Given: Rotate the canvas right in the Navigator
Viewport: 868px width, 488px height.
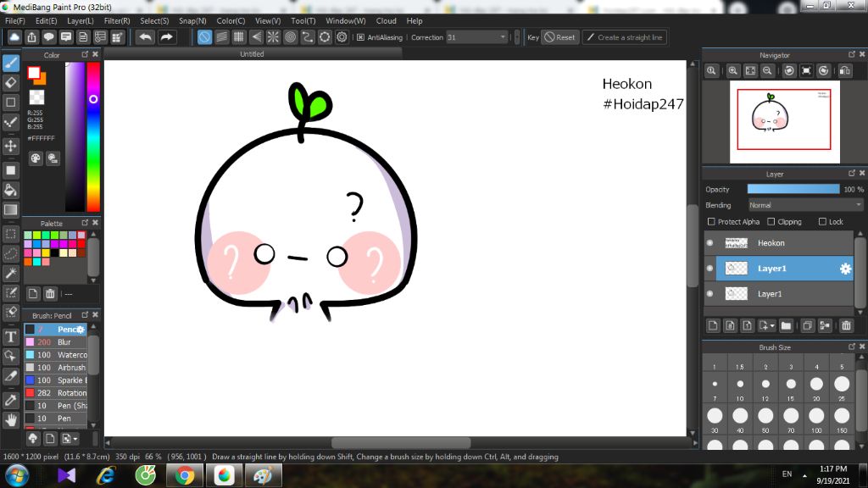Looking at the screenshot, I should coord(824,70).
